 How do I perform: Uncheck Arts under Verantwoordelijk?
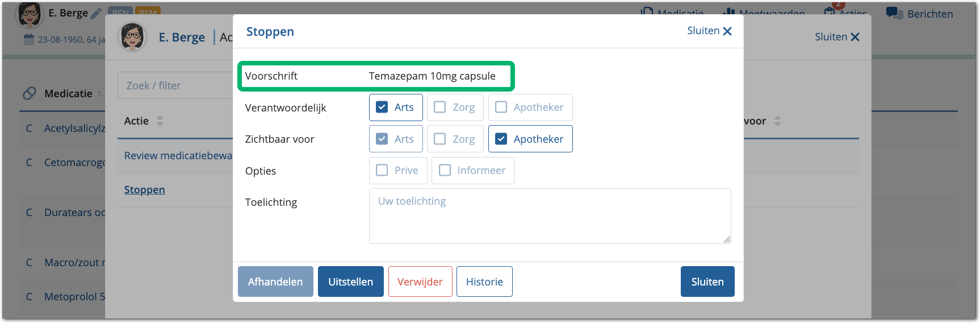pyautogui.click(x=382, y=107)
